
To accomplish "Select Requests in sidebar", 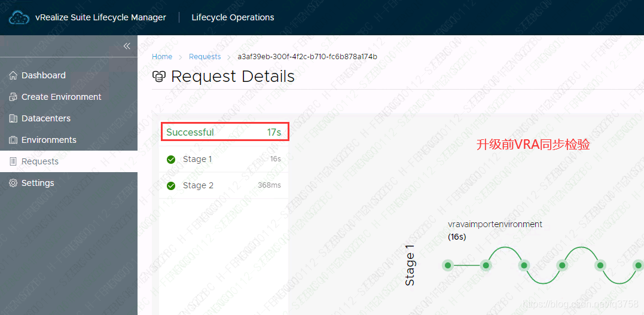I will coord(69,161).
